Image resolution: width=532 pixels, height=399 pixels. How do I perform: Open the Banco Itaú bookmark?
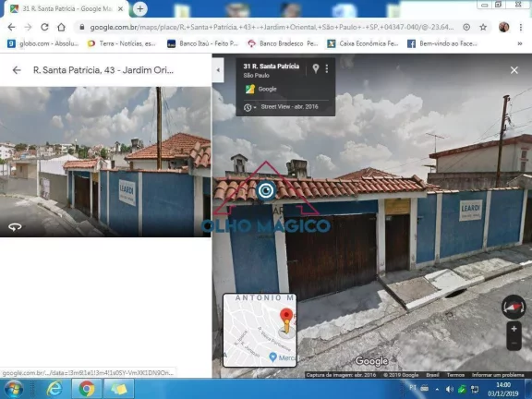202,43
